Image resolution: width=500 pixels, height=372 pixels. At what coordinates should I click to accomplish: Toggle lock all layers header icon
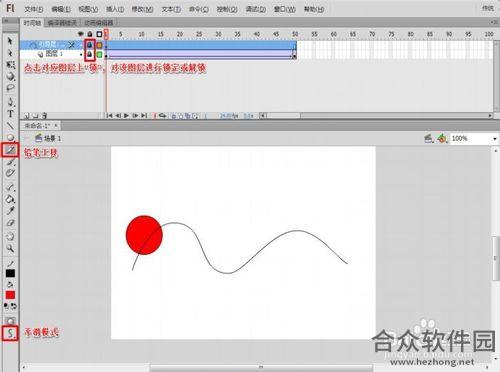[x=90, y=34]
